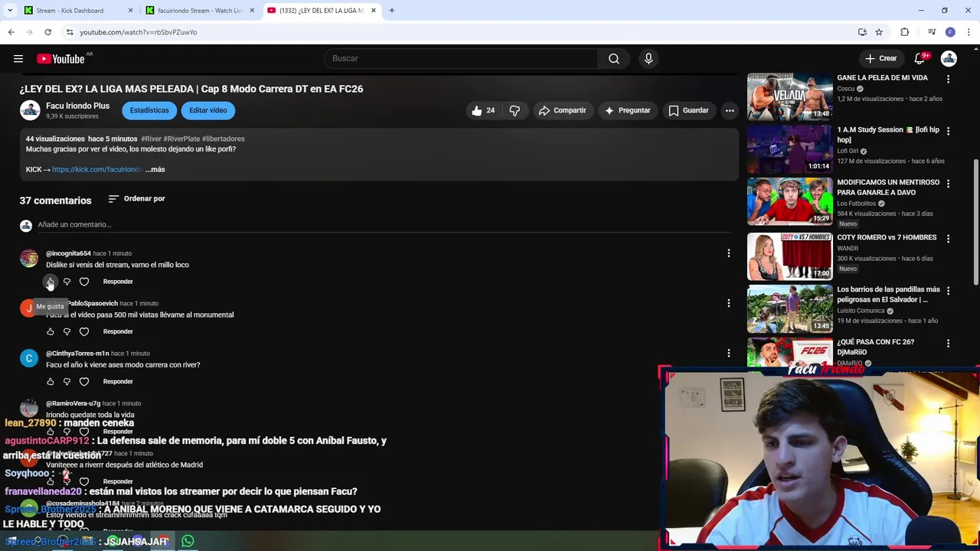Dislike the comment by @incognita654
Screen dimensions: 980x551
(x=67, y=282)
